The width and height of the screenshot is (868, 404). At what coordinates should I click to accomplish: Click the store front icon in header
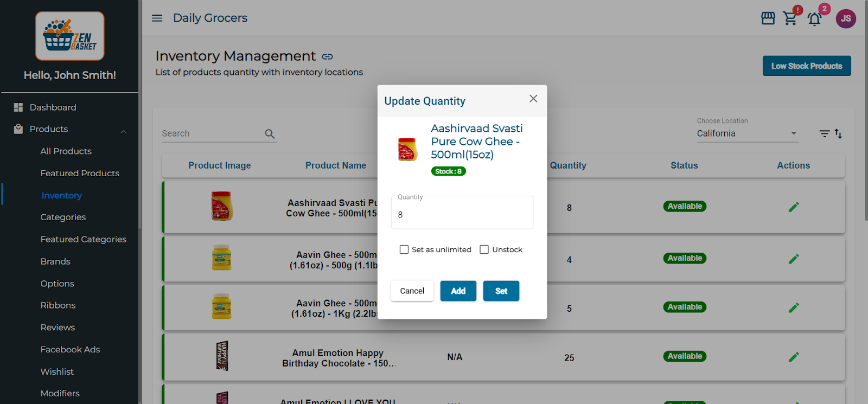(x=768, y=18)
